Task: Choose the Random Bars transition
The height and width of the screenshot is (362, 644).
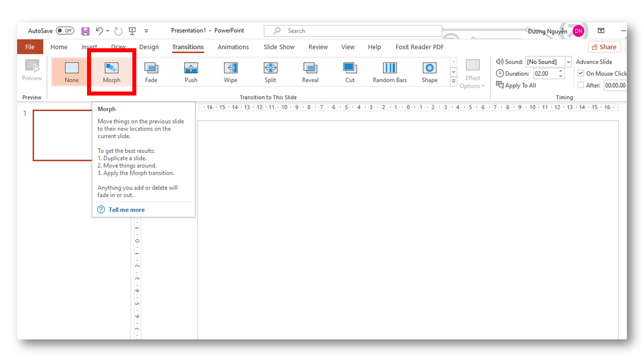Action: pos(390,72)
